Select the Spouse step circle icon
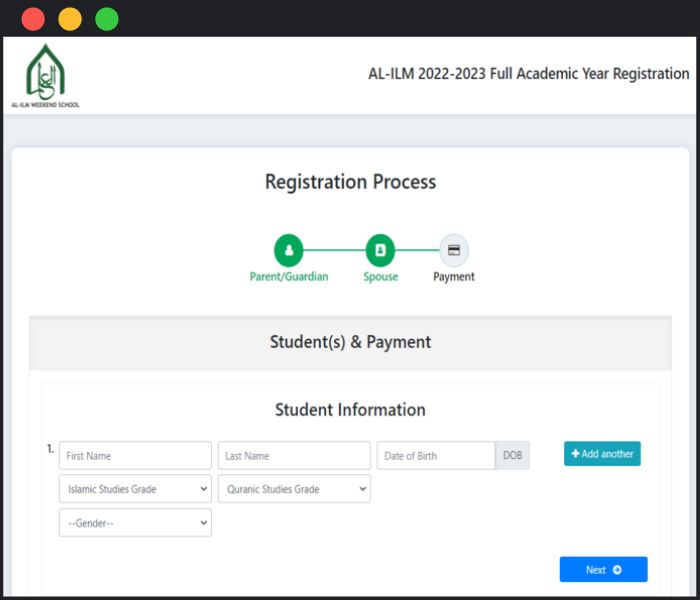 380,250
